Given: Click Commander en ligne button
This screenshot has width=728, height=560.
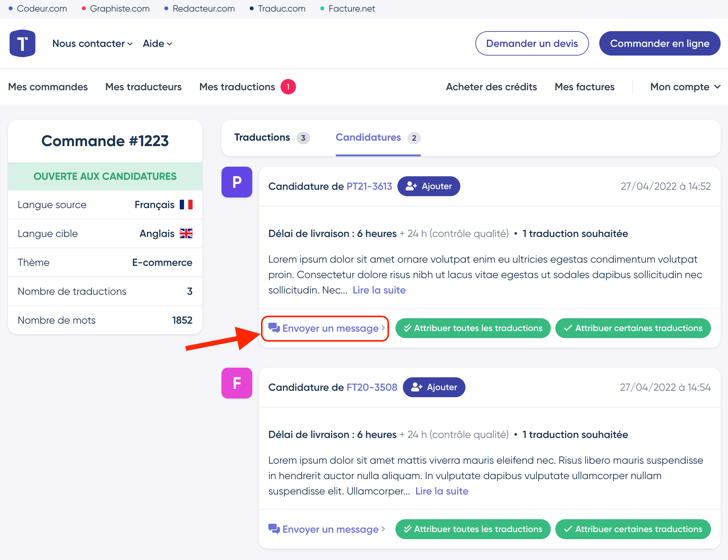Looking at the screenshot, I should 659,44.
